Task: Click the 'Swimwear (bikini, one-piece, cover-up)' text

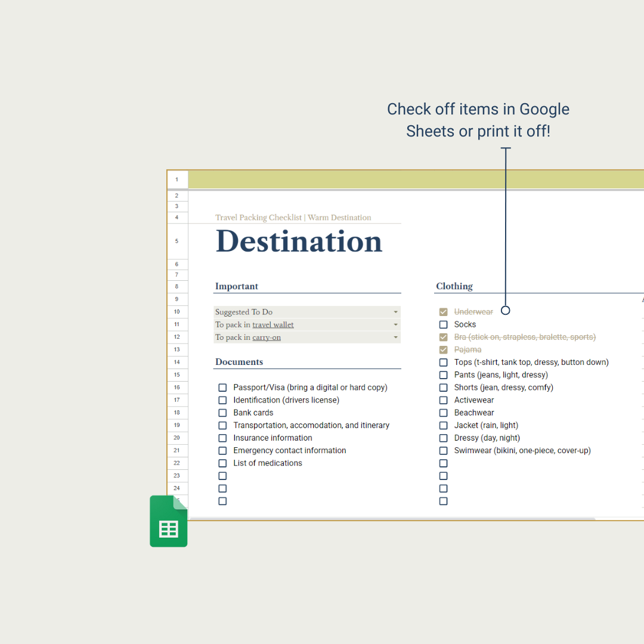Action: pyautogui.click(x=522, y=451)
